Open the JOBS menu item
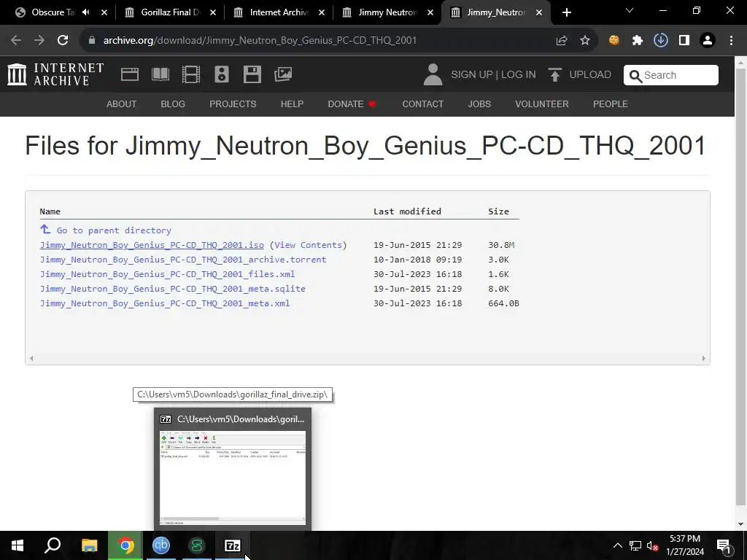Viewport: 747px width, 560px height. [479, 104]
